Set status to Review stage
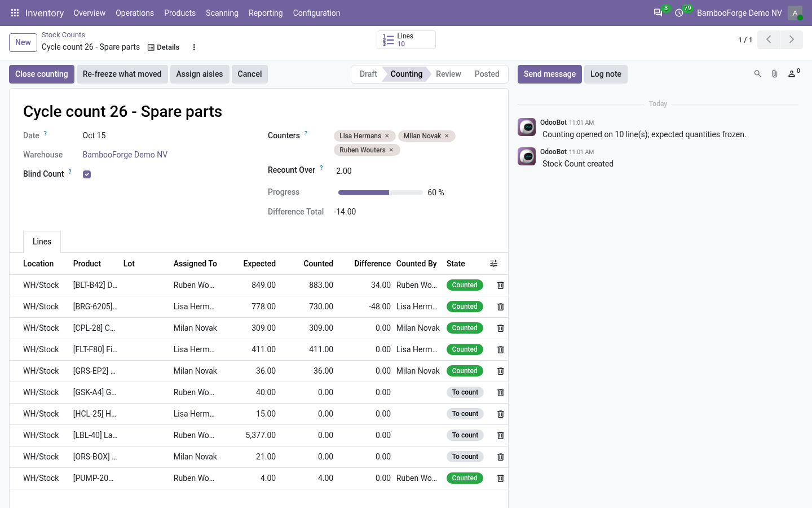 coord(448,74)
